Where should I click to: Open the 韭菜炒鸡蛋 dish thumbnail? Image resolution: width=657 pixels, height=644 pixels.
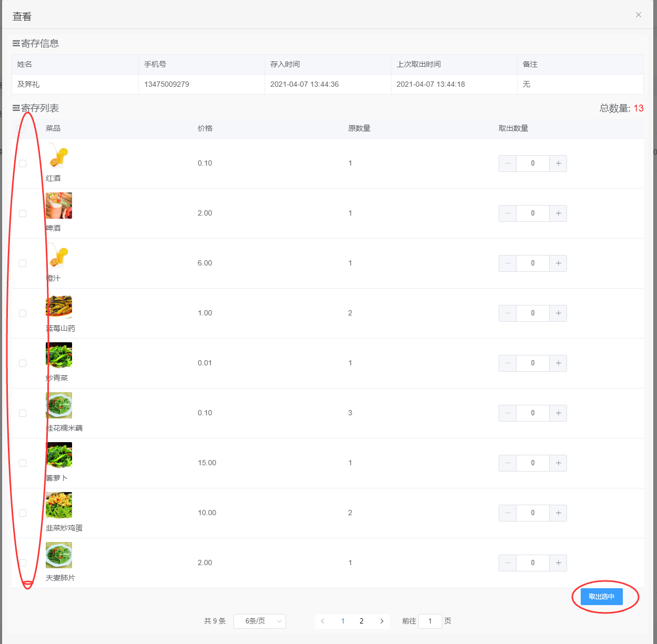click(x=59, y=505)
